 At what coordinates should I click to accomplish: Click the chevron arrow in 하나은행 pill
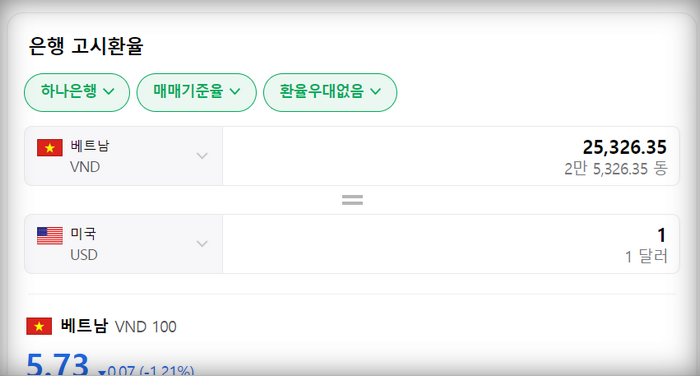(x=109, y=92)
